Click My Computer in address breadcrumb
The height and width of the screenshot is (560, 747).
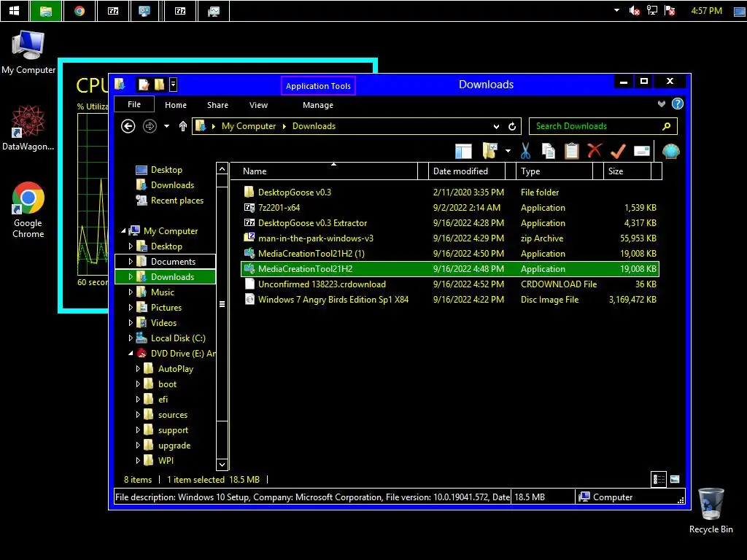click(249, 126)
